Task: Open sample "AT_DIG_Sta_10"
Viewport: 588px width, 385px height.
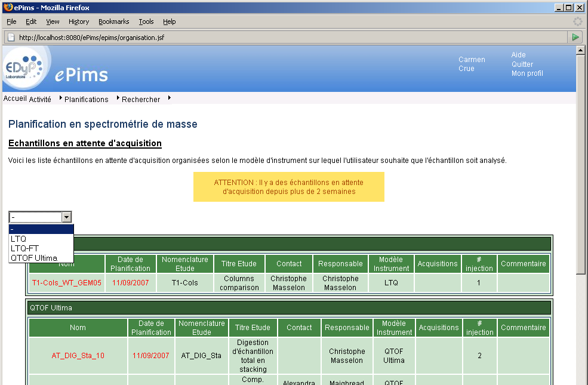Action: pyautogui.click(x=76, y=355)
